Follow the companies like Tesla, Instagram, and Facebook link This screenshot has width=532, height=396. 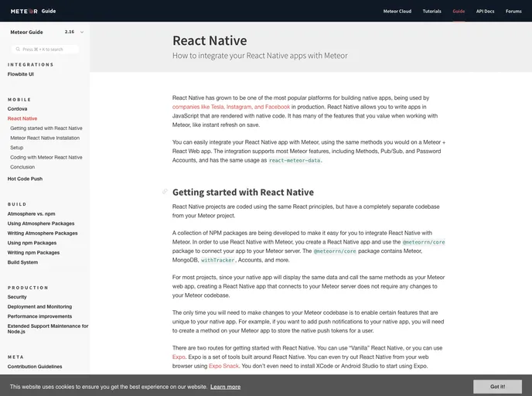point(231,107)
